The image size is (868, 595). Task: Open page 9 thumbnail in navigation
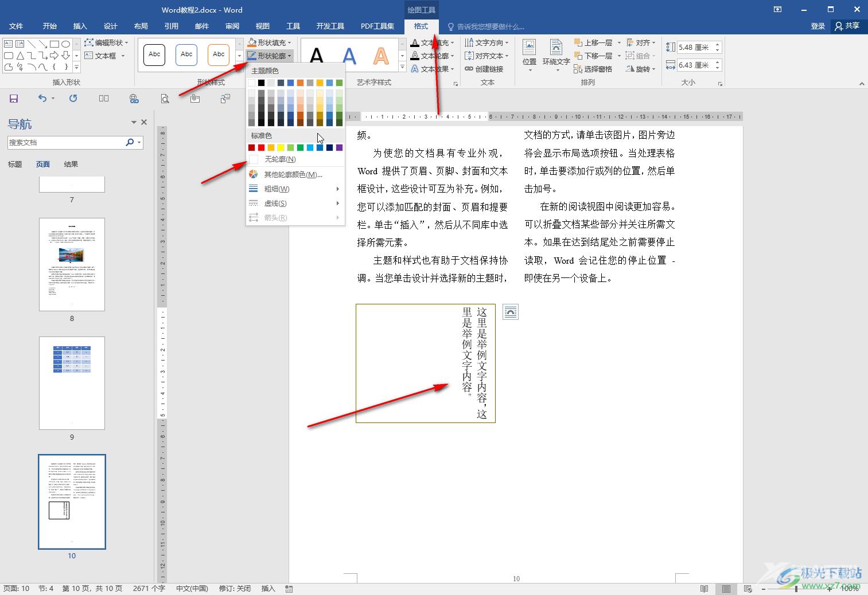coord(72,383)
